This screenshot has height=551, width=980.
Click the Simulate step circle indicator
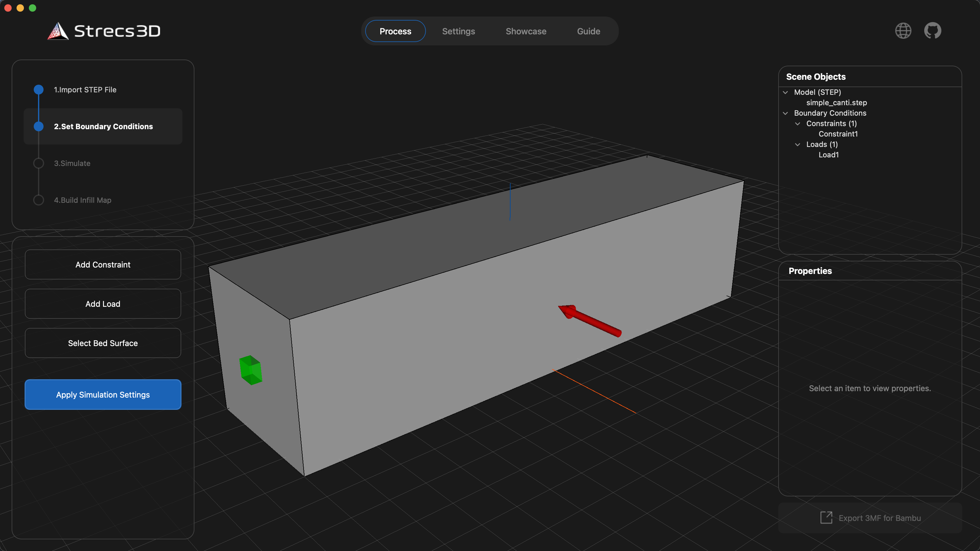point(38,163)
